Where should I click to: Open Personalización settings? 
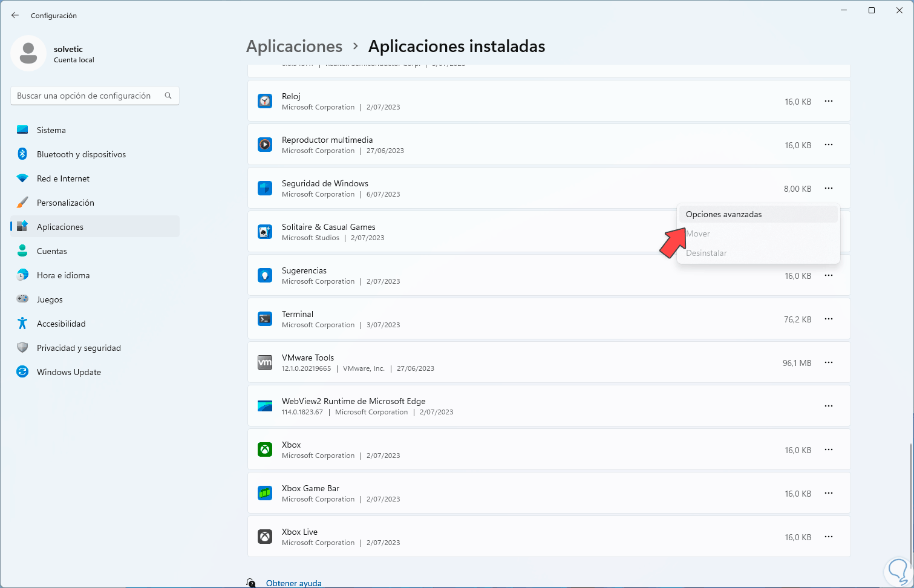pos(95,203)
